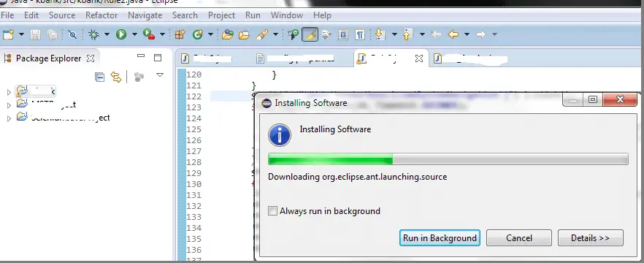Click the New Java Class icon
The height and width of the screenshot is (263, 644).
point(198,34)
